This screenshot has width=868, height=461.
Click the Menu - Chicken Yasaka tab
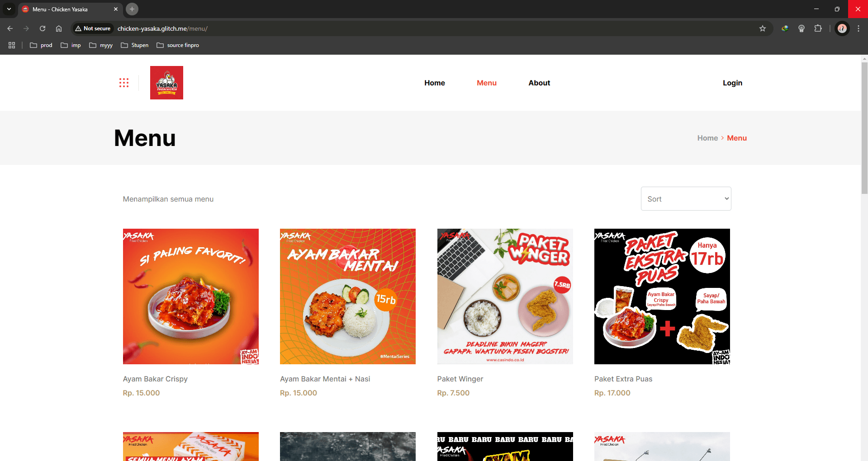(x=70, y=9)
